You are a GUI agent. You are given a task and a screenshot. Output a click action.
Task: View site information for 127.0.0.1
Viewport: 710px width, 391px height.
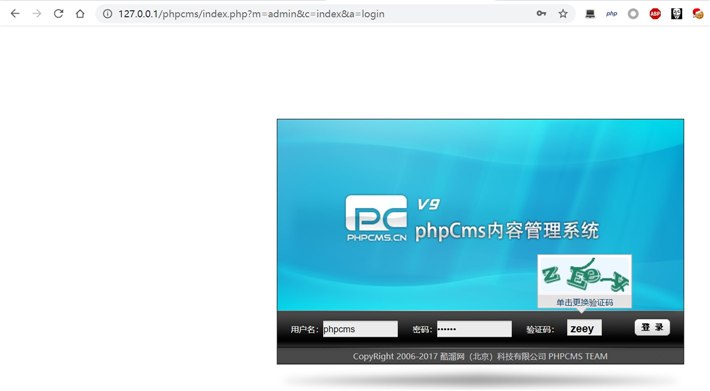[107, 14]
